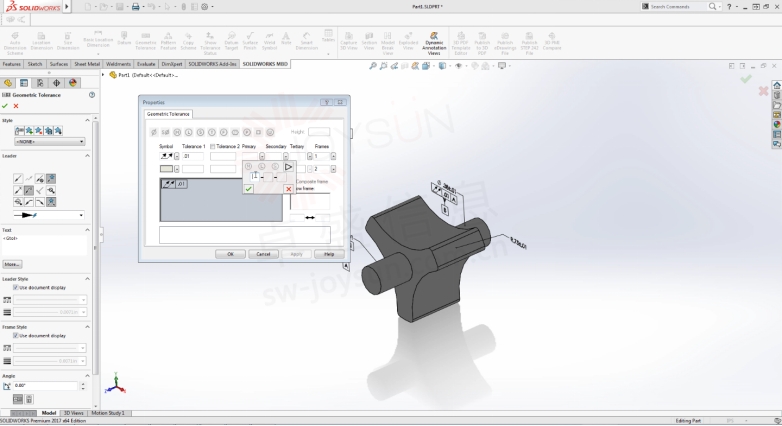
Task: Cancel Geometric Tolerance with red X
Action: click(x=16, y=106)
